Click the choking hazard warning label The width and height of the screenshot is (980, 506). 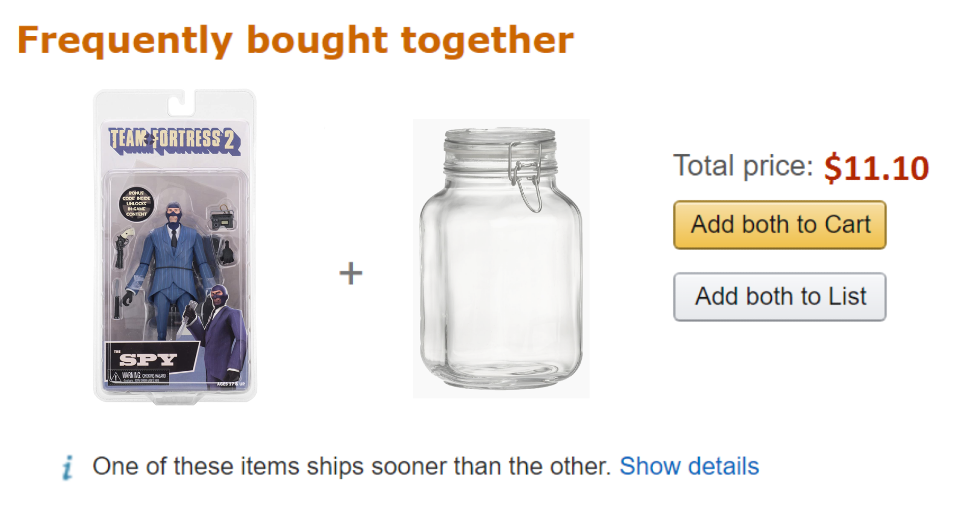tap(138, 377)
